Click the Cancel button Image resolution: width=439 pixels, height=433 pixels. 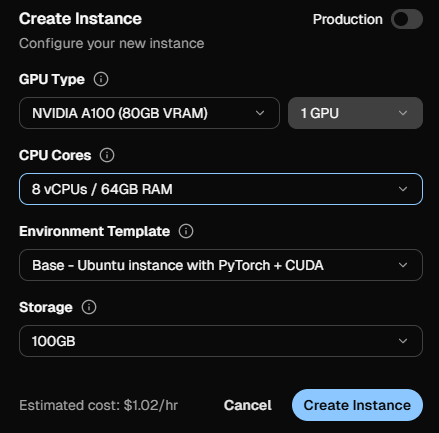[x=248, y=405]
